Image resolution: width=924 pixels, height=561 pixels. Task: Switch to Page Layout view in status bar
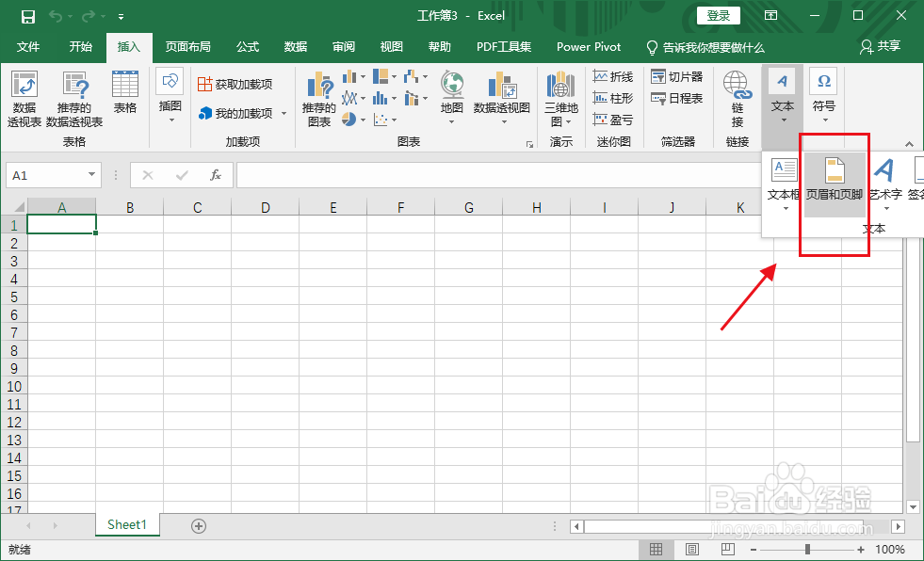tap(691, 549)
